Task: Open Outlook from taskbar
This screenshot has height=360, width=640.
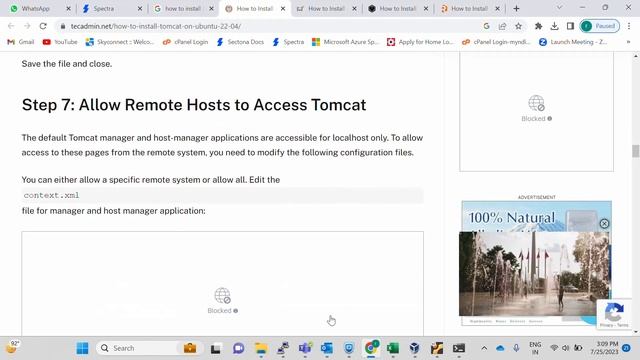Action: (327, 348)
